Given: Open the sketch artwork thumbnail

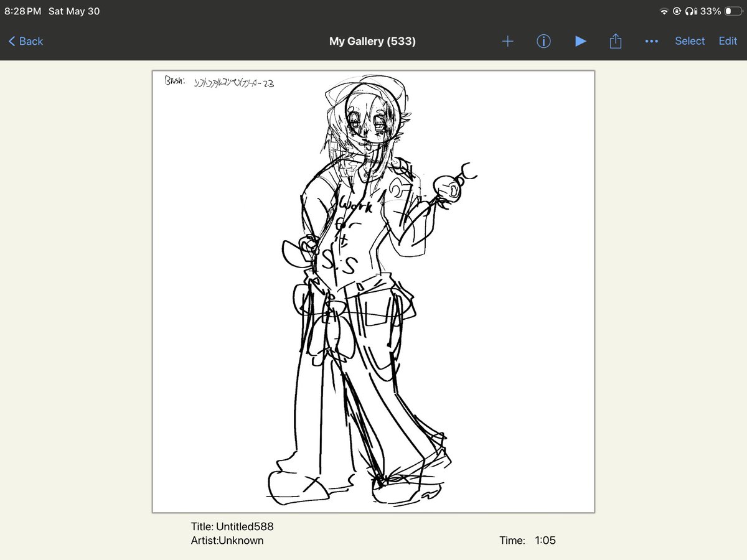Looking at the screenshot, I should 374,291.
